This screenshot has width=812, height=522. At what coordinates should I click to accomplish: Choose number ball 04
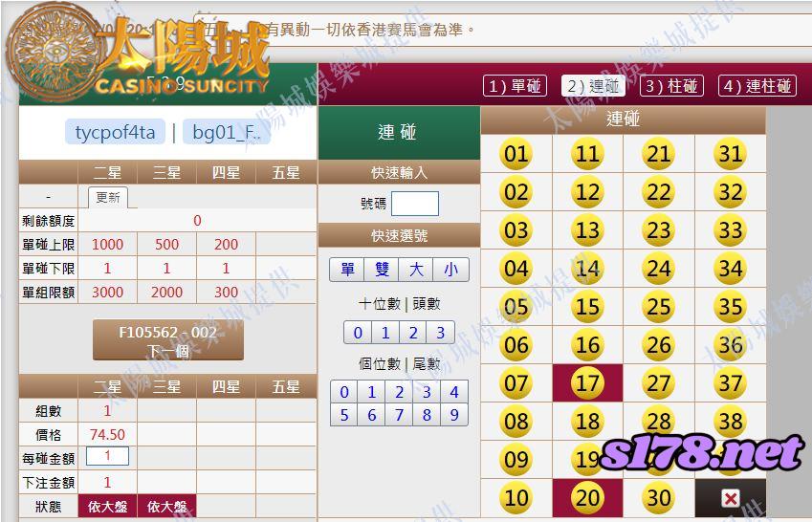516,269
